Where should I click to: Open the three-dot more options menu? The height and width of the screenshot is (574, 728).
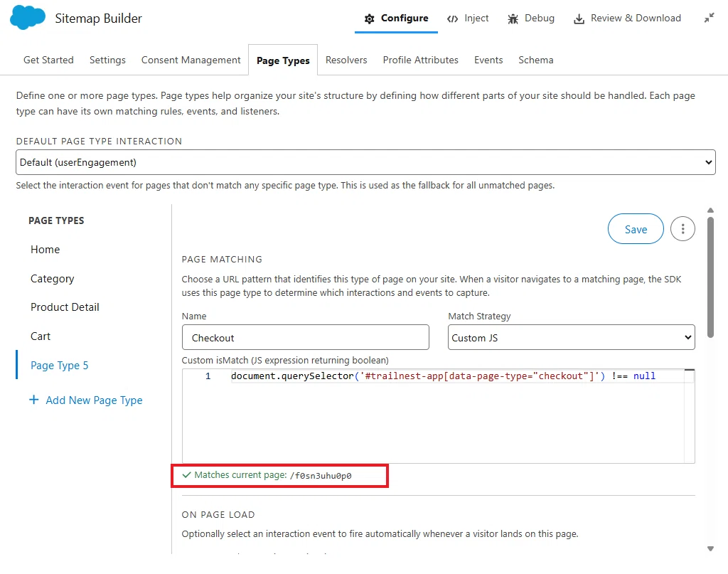(x=682, y=229)
